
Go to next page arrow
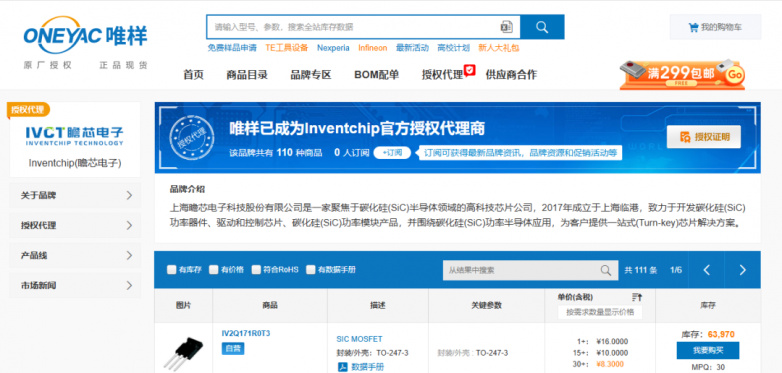click(743, 270)
